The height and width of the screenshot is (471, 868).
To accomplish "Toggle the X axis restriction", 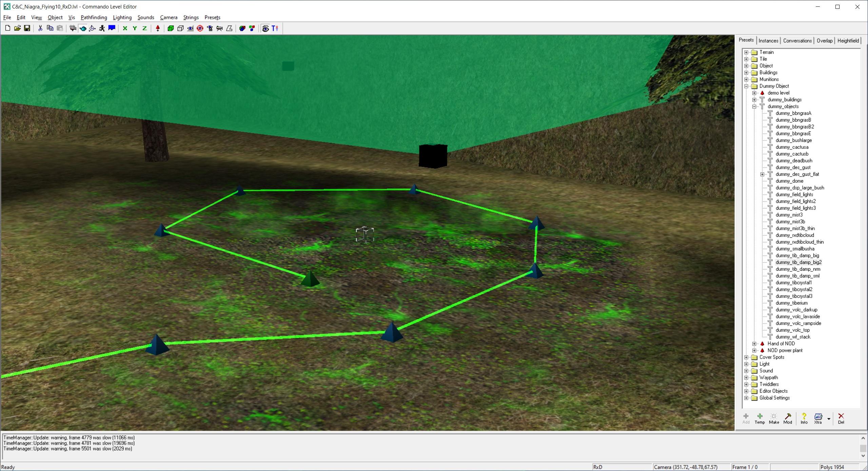I will tap(125, 28).
